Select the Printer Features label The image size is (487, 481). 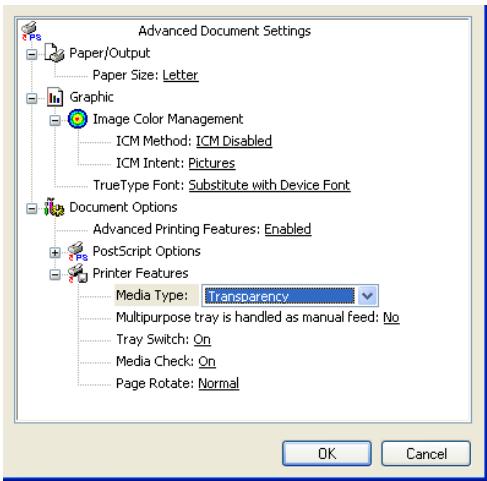coord(140,273)
